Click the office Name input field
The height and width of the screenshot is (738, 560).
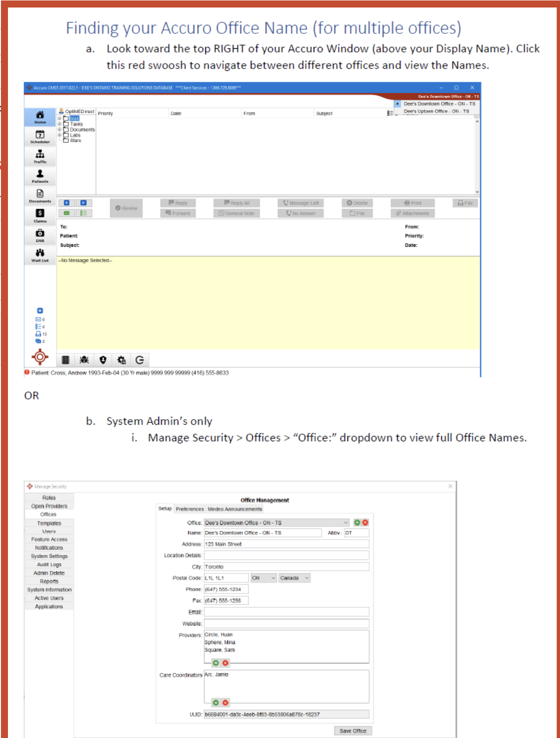click(x=263, y=533)
